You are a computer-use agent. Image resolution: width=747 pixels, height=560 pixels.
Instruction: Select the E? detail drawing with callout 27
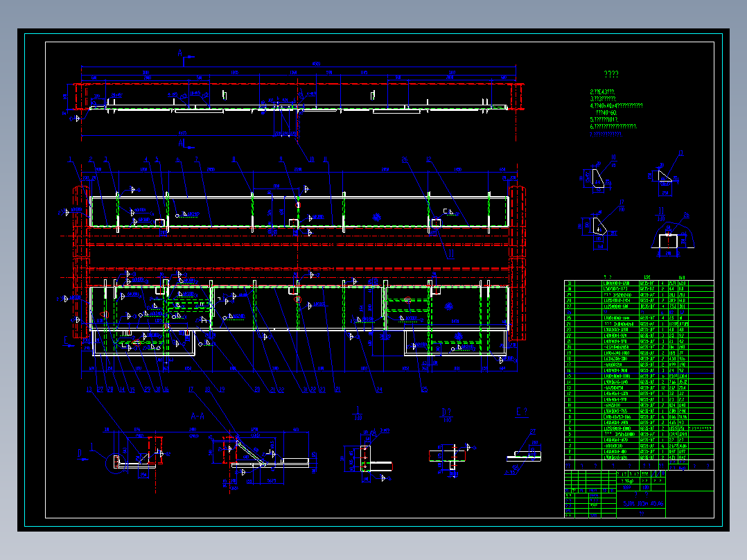click(523, 453)
